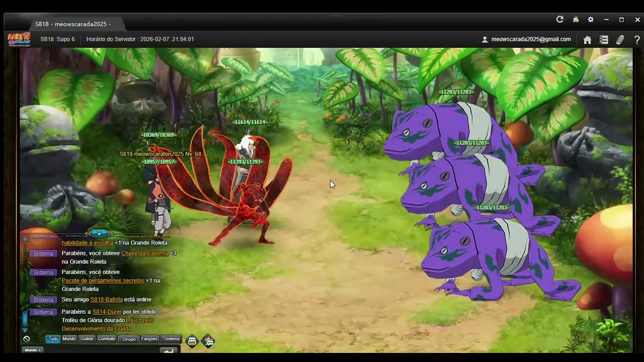Open habilidade à escolha item link
Viewport: 644px width, 362px height.
coord(88,243)
